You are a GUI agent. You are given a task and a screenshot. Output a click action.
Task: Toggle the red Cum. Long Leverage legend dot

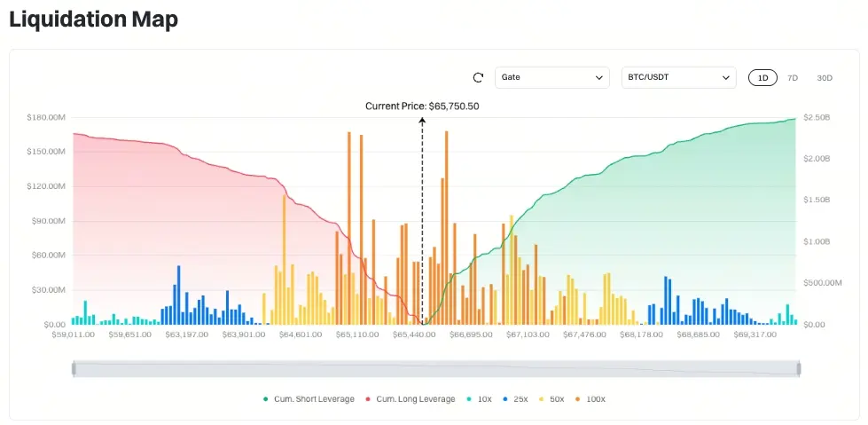pyautogui.click(x=368, y=399)
